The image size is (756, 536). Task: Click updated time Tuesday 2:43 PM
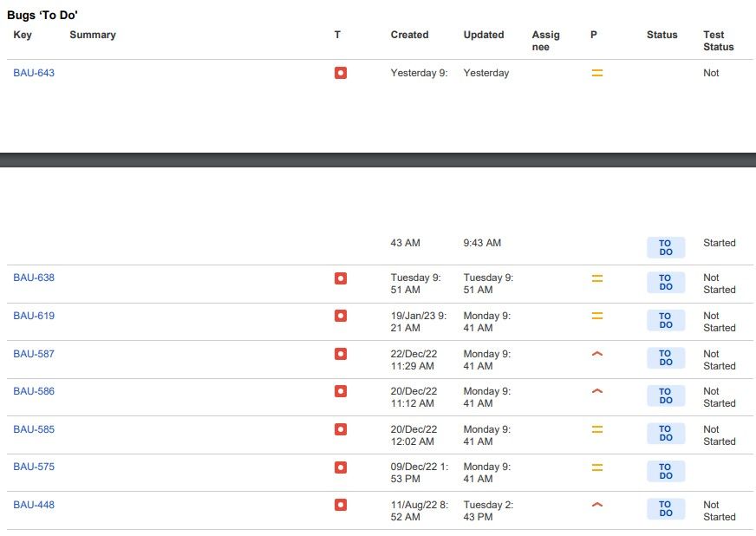(488, 511)
